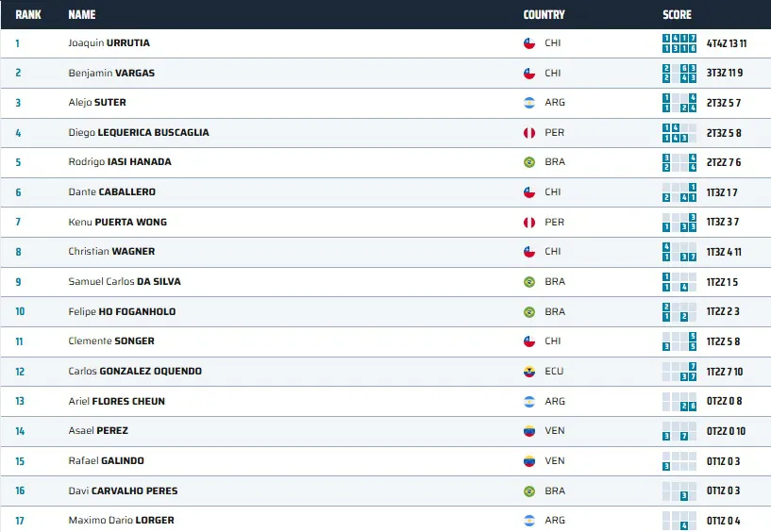Click the score grid icon for Dante Caballero

[x=679, y=192]
